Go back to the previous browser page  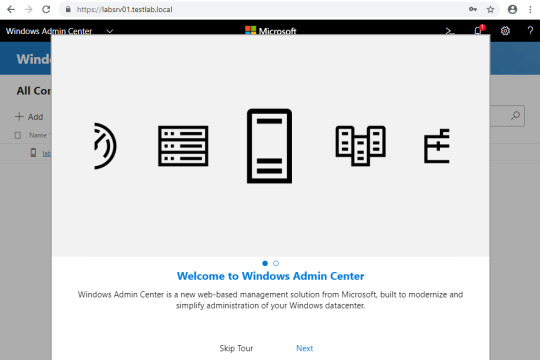(11, 9)
